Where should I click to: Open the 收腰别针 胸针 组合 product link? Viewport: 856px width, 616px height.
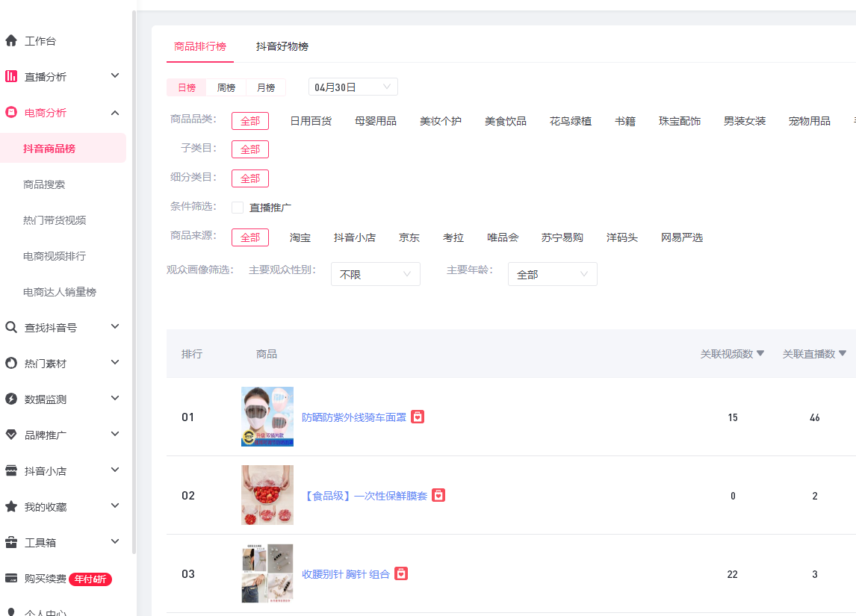coord(346,574)
